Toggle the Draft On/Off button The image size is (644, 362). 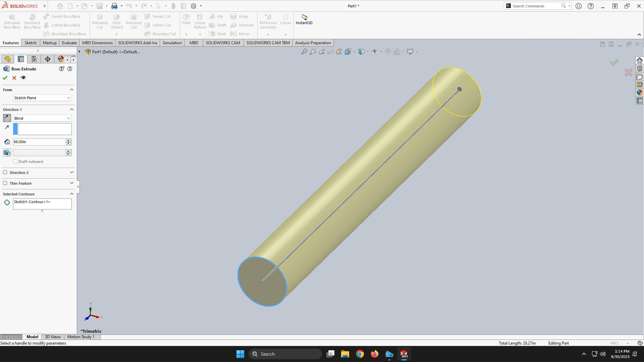pos(7,152)
